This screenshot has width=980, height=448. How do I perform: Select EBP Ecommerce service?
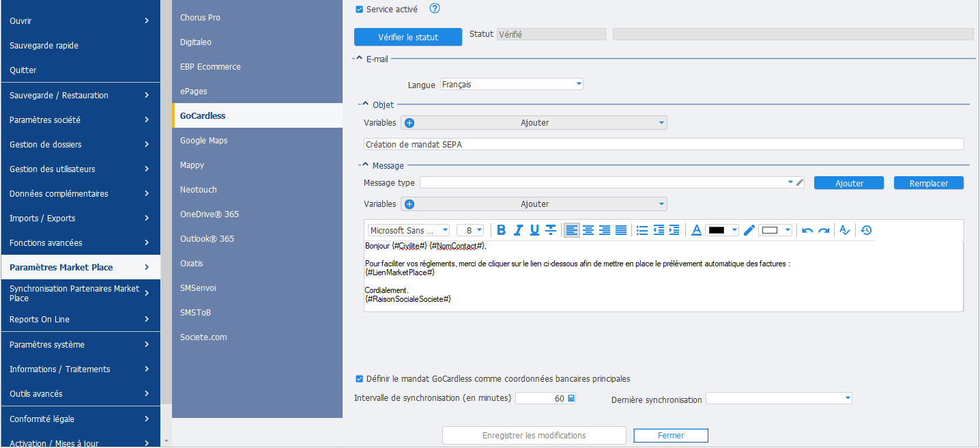(257, 66)
